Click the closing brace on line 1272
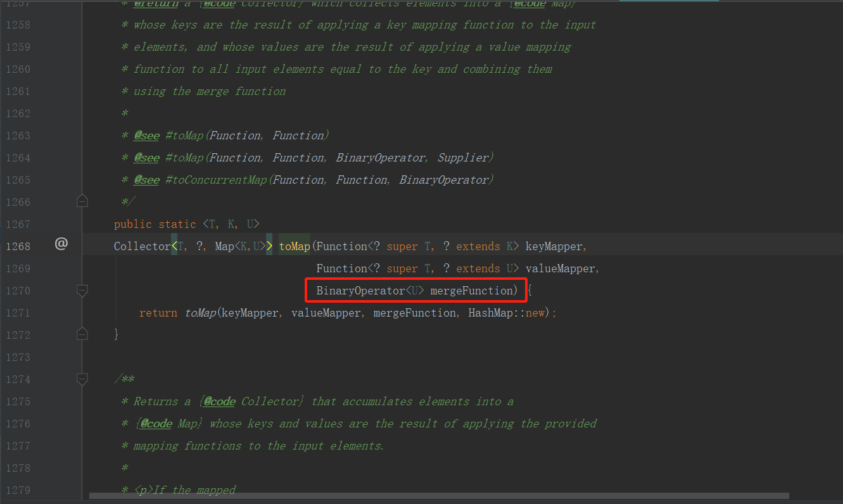This screenshot has height=504, width=843. (x=117, y=335)
